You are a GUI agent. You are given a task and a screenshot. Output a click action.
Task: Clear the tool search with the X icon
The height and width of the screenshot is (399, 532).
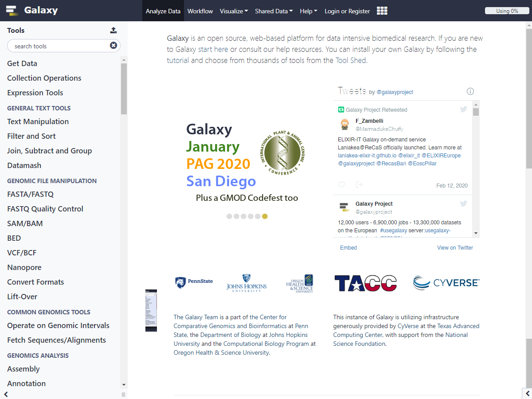pyautogui.click(x=113, y=46)
